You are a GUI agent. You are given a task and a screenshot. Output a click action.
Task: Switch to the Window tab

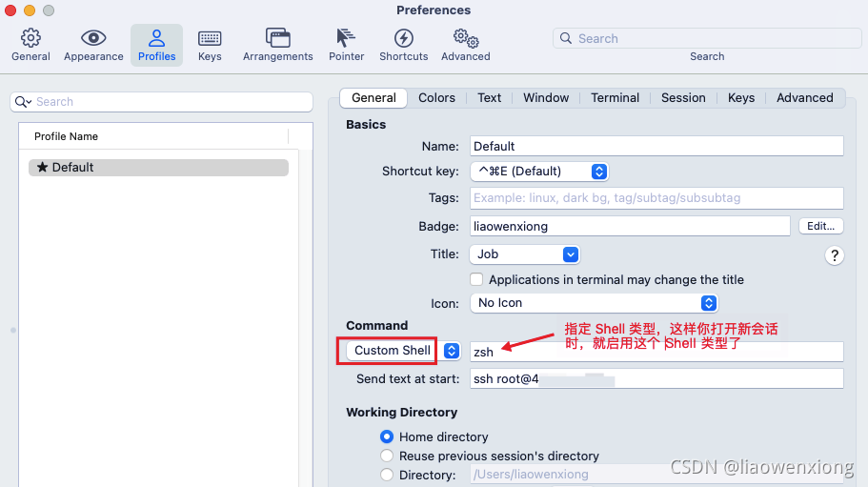(546, 98)
